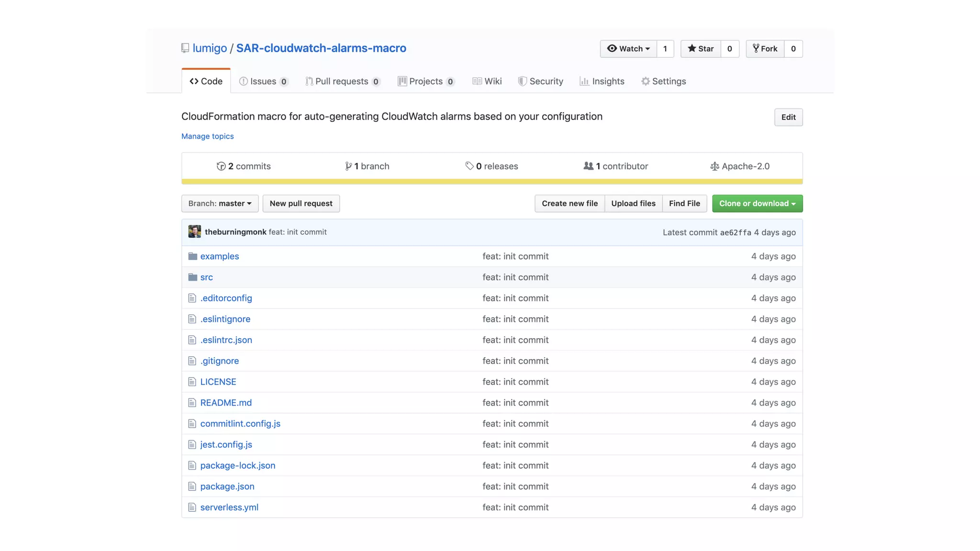
Task: Open the latest commit hash ae62ffa
Action: 735,232
